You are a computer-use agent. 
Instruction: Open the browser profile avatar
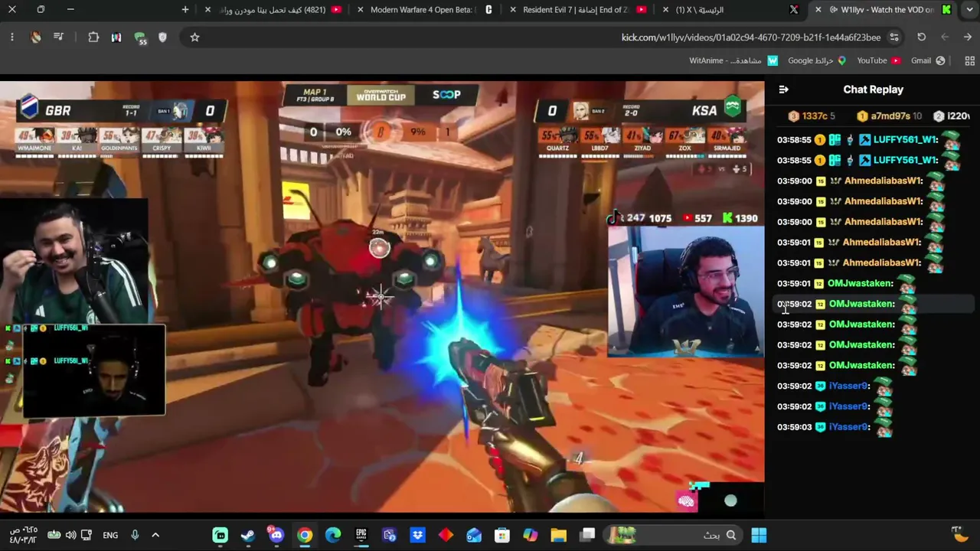[x=36, y=37]
